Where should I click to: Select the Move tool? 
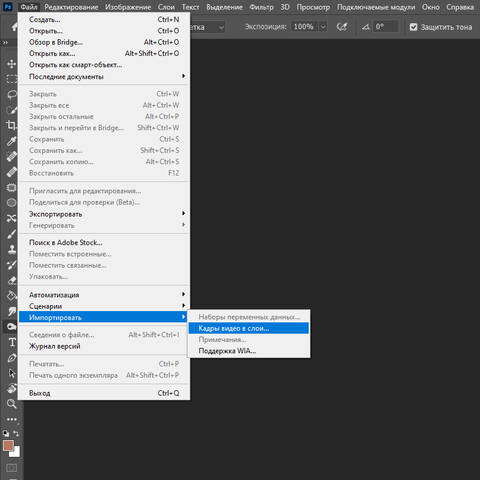(x=12, y=63)
